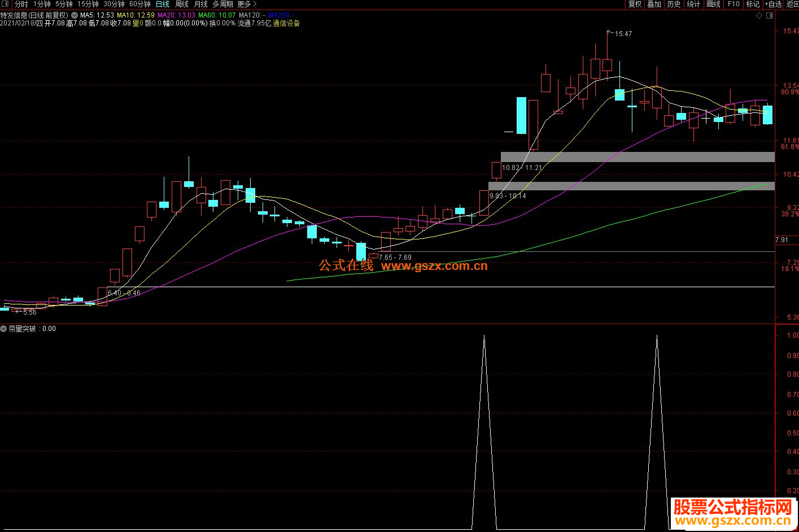Image resolution: width=799 pixels, height=532 pixels.
Task: Click the MA5: 12.53 label
Action: coord(97,15)
